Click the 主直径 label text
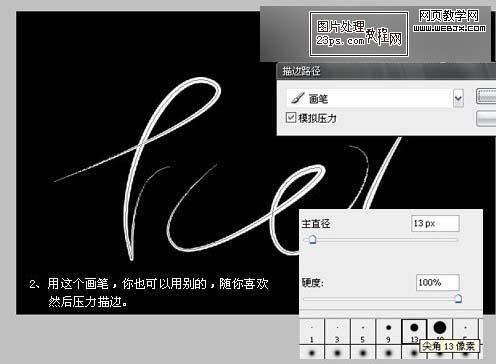496x364 pixels. 316,223
